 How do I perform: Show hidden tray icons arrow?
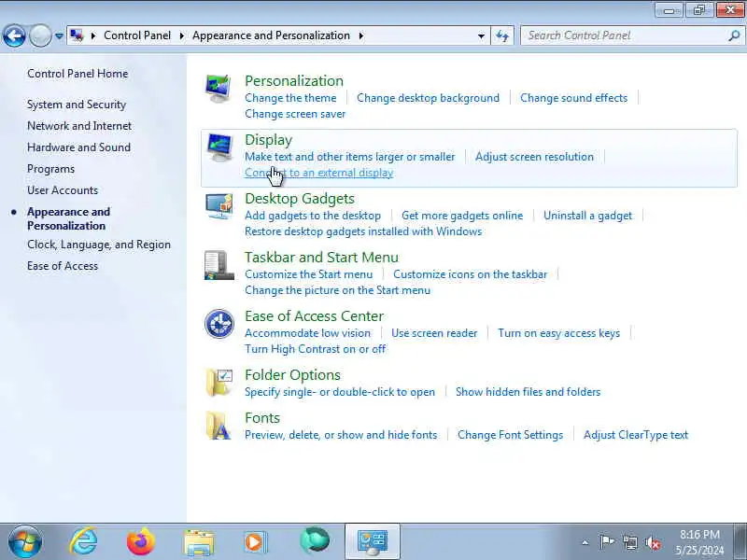[585, 542]
